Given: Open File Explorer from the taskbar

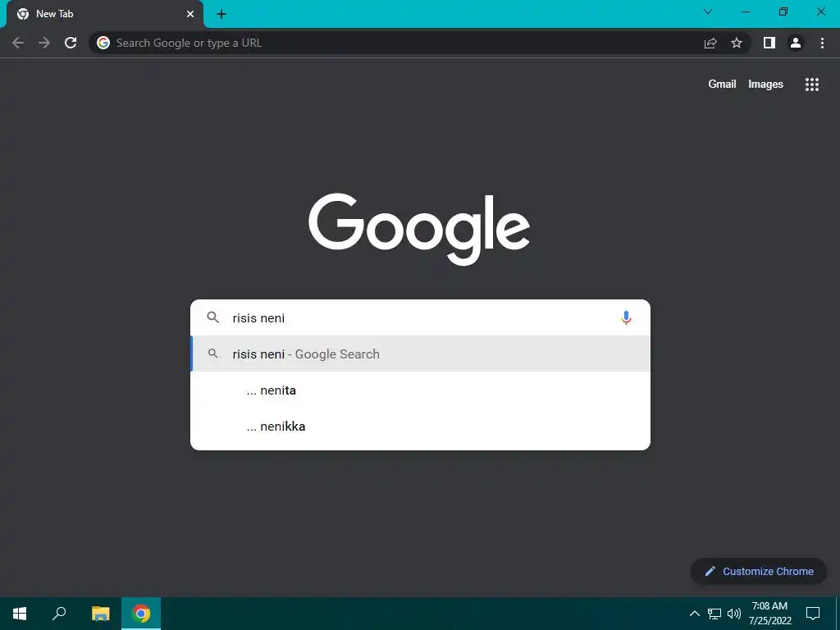Looking at the screenshot, I should click(x=100, y=614).
